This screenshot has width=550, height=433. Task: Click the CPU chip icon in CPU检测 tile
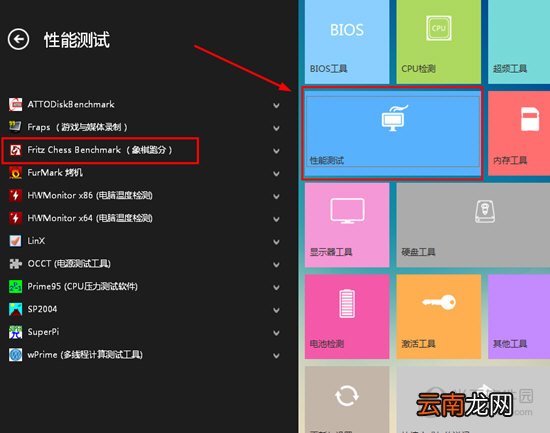(438, 28)
